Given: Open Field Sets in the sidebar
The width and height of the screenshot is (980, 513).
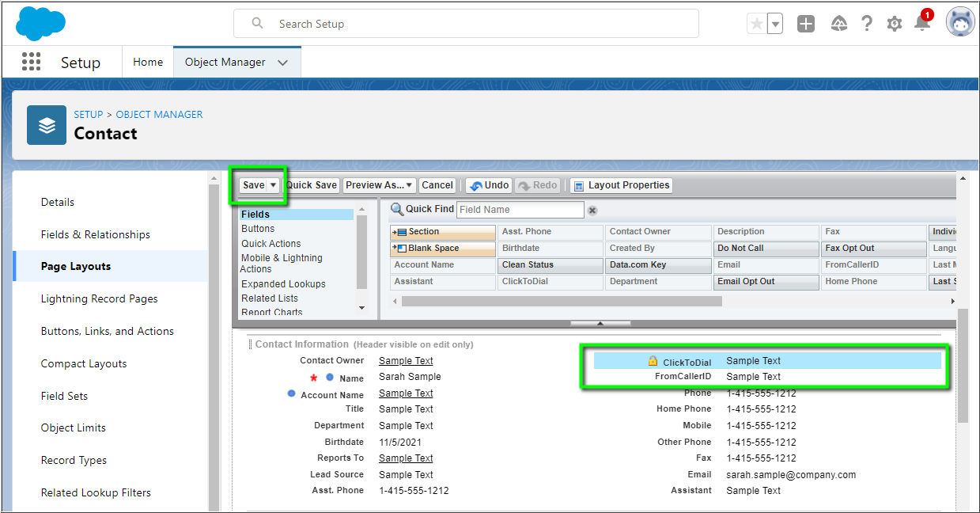Looking at the screenshot, I should [64, 396].
